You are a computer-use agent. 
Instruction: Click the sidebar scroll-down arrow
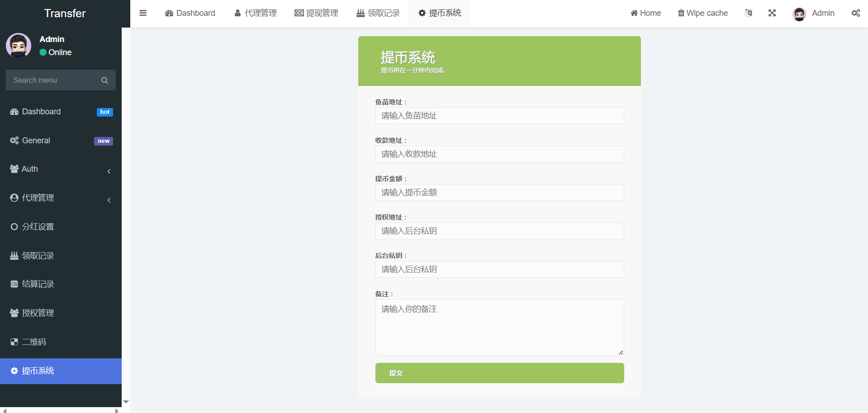tap(126, 402)
